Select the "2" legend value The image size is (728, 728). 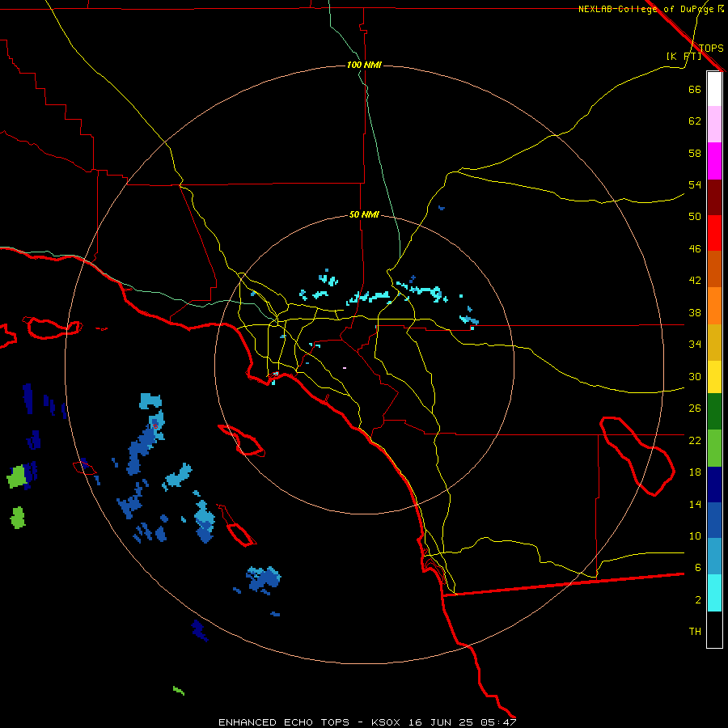pos(698,600)
